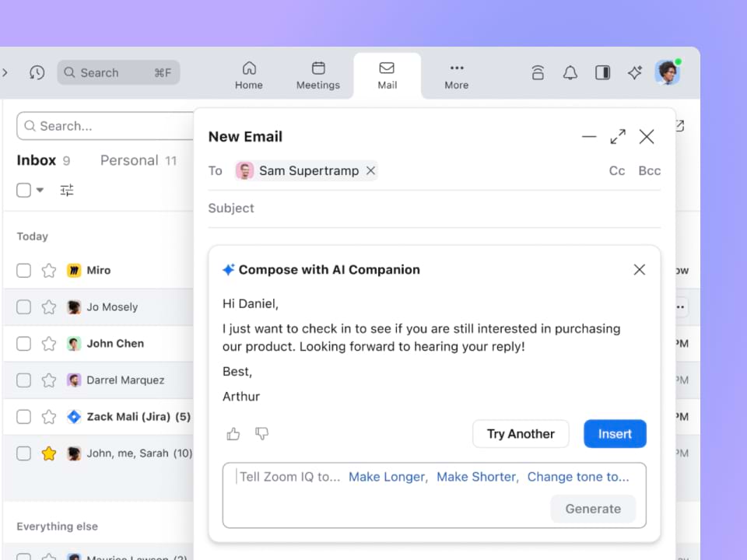
Task: Click the history clock icon
Action: pos(37,72)
